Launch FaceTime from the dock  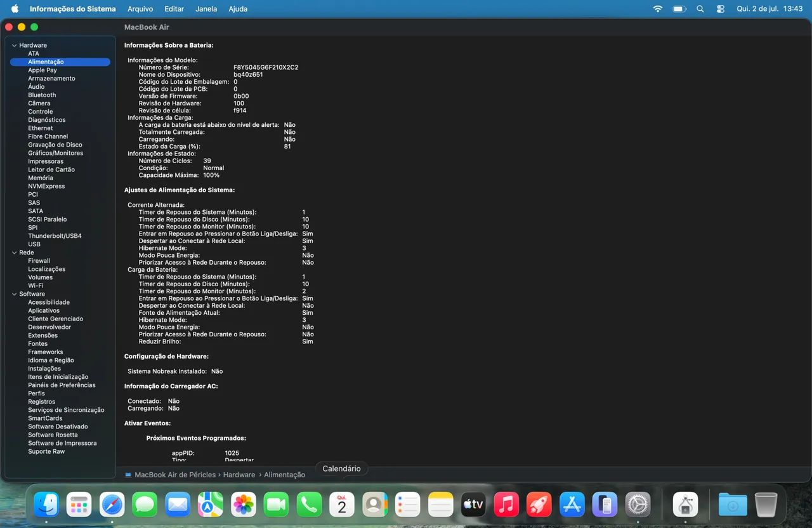coord(276,505)
